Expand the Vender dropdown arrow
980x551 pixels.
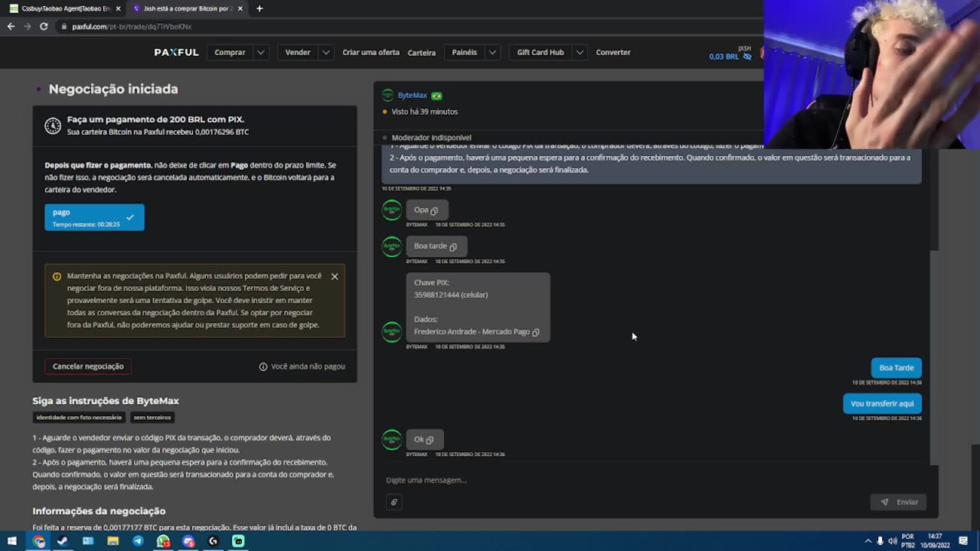click(326, 52)
